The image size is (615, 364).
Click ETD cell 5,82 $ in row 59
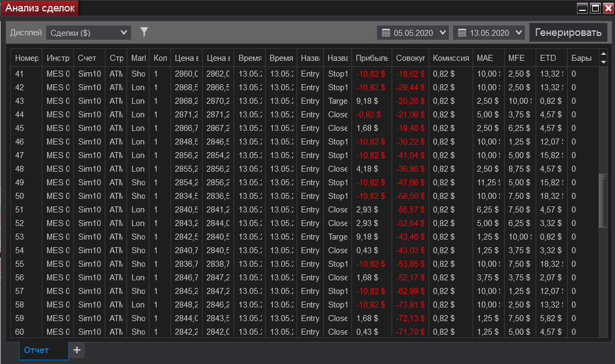pyautogui.click(x=551, y=318)
